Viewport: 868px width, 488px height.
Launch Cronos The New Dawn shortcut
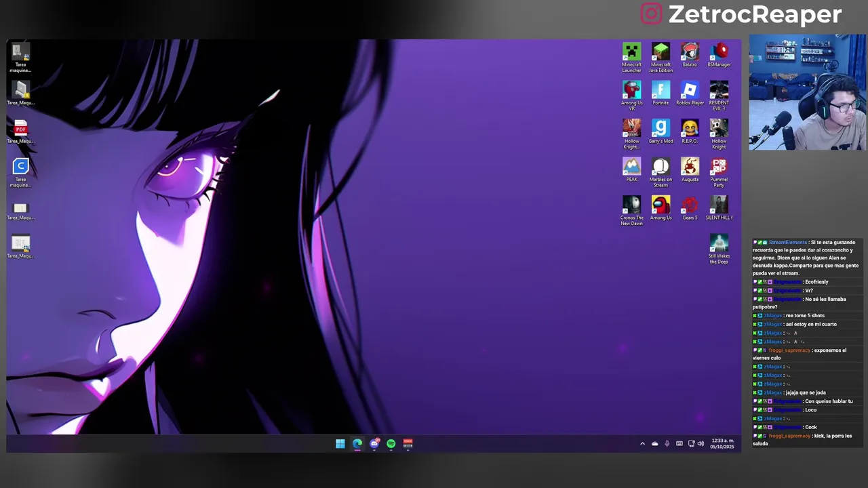pyautogui.click(x=631, y=211)
